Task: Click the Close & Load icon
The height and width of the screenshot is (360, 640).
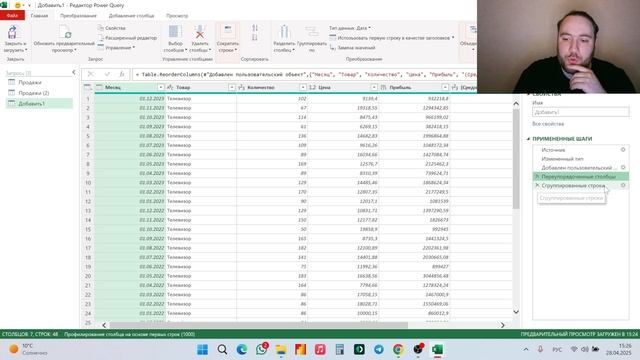Action: [x=13, y=32]
